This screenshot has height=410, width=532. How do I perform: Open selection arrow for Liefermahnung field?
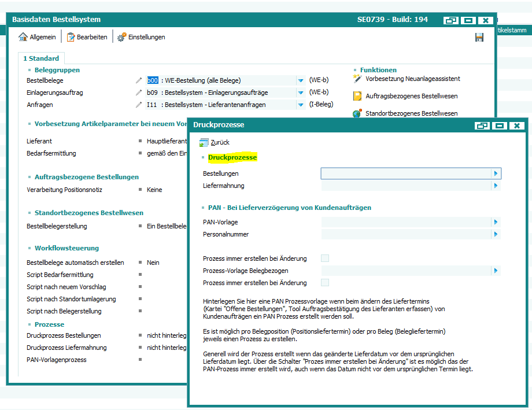coord(496,186)
